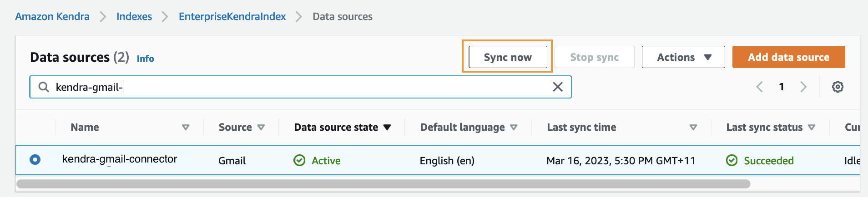
Task: Select the kendra-gmail-connector radio button
Action: click(x=35, y=160)
